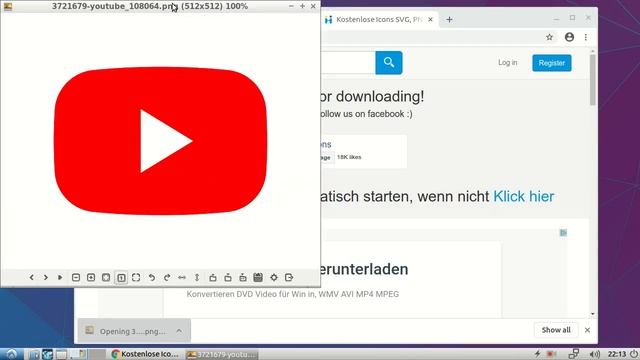Click the 18K likes text in Facebook box
This screenshot has height=360, width=640.
tap(349, 157)
